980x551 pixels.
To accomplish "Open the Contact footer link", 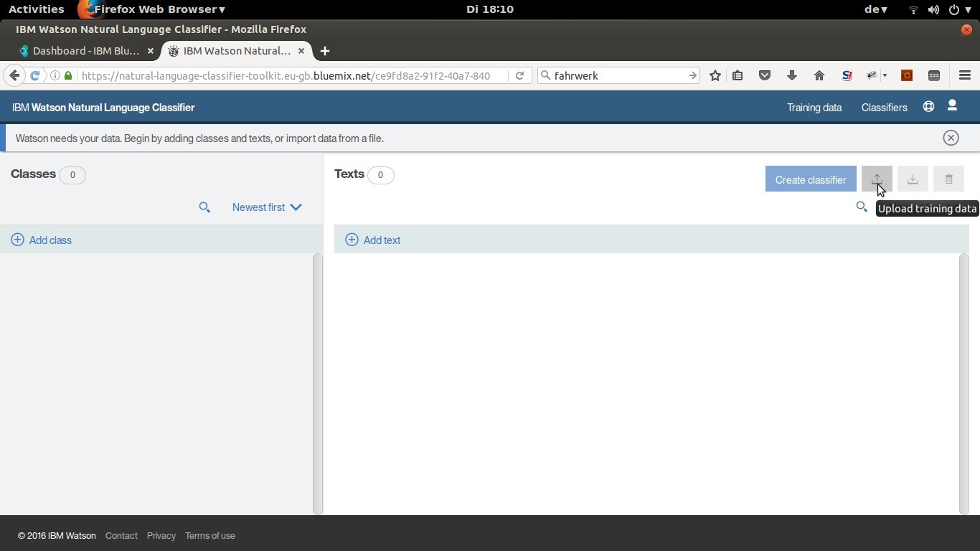I will (121, 536).
